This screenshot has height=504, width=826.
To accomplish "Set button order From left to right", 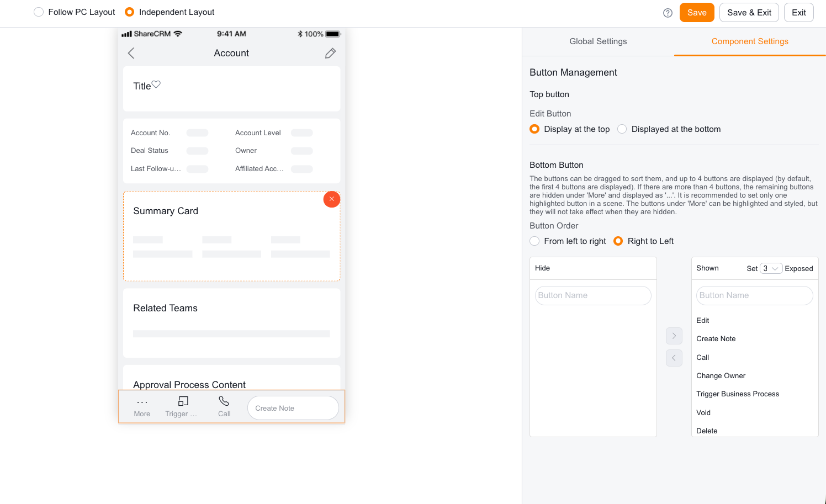I will pyautogui.click(x=568, y=241).
